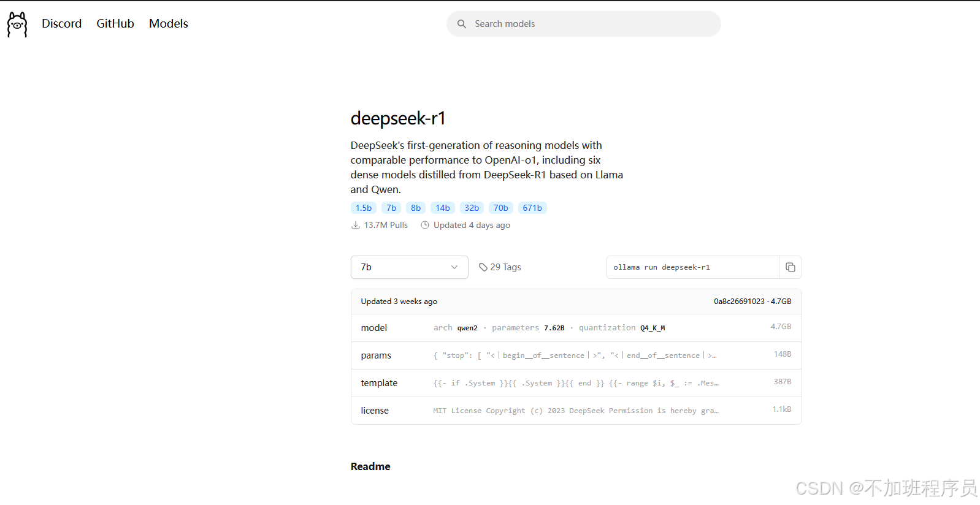The width and height of the screenshot is (980, 505).
Task: Select the 14b size tag
Action: (x=443, y=208)
